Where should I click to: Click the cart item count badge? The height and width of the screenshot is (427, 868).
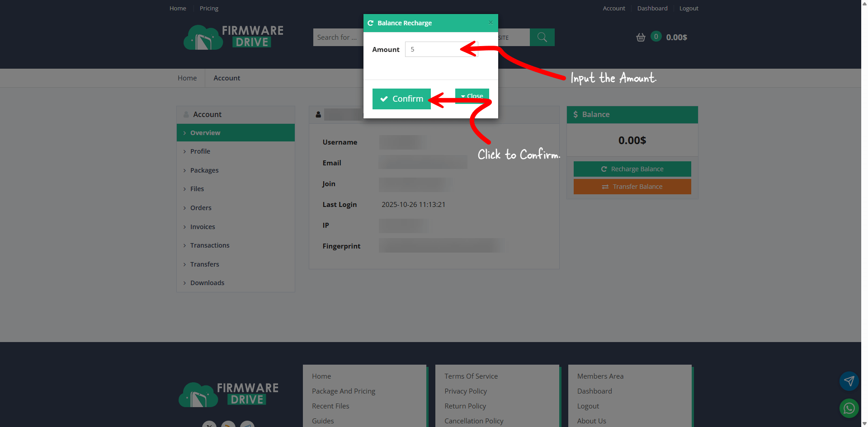656,37
